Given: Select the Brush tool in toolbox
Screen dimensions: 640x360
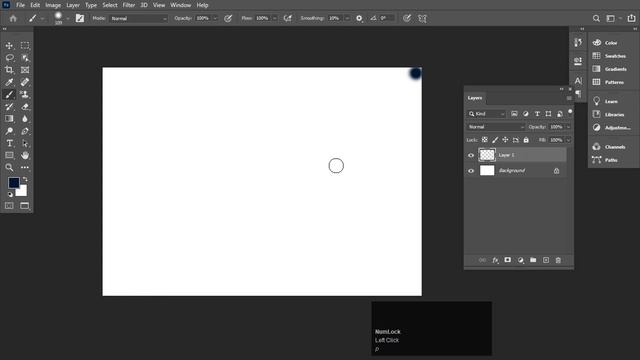Looking at the screenshot, I should 9,95.
